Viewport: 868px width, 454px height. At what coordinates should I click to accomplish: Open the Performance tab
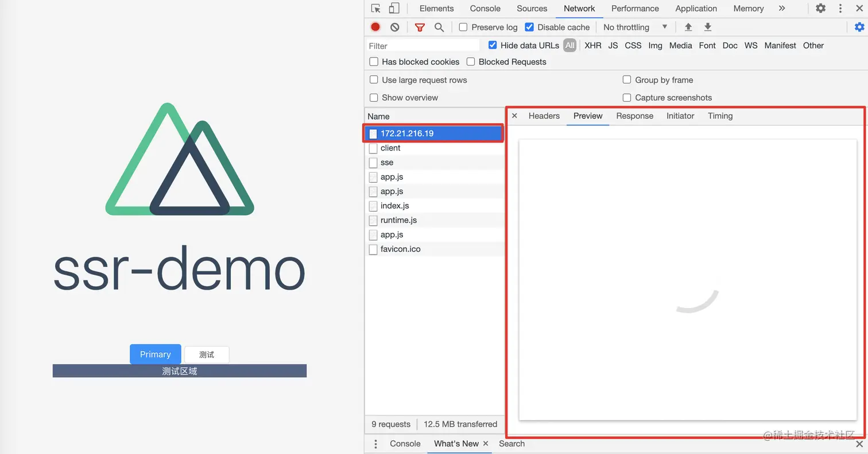[x=635, y=9]
